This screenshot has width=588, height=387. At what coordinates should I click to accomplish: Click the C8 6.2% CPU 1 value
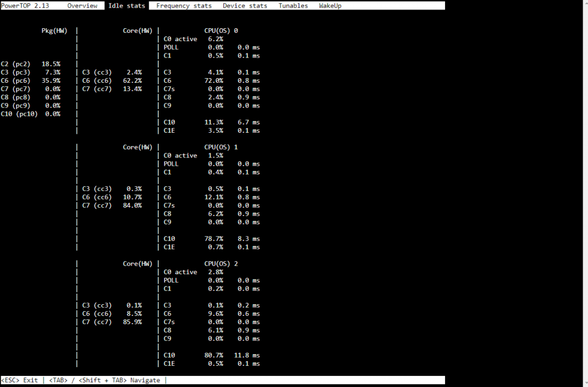[216, 214]
